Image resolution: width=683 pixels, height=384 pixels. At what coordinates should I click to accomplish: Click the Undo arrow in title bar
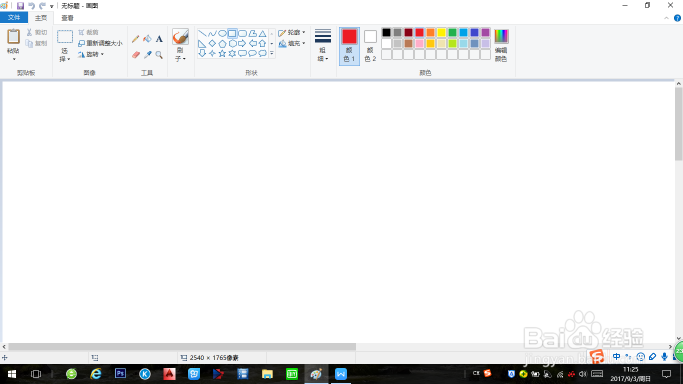(31, 6)
